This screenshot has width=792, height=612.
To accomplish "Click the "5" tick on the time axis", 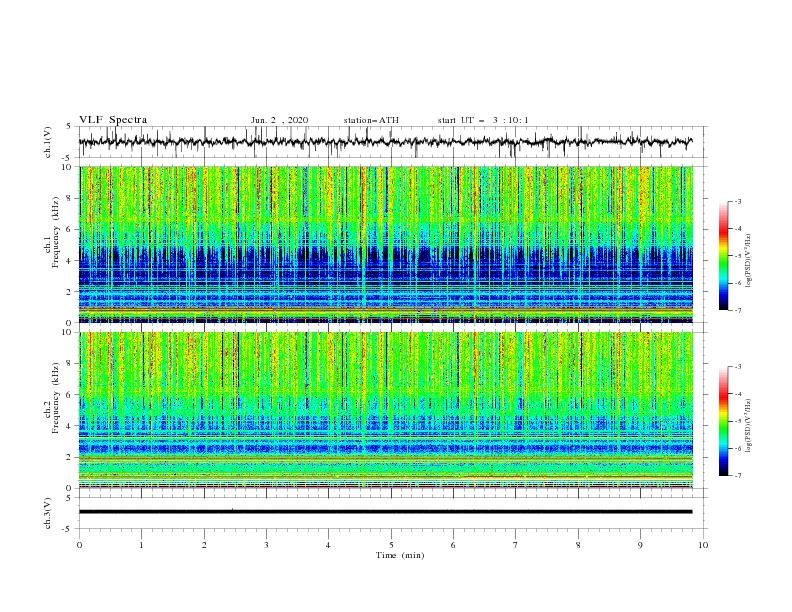I will click(x=391, y=545).
